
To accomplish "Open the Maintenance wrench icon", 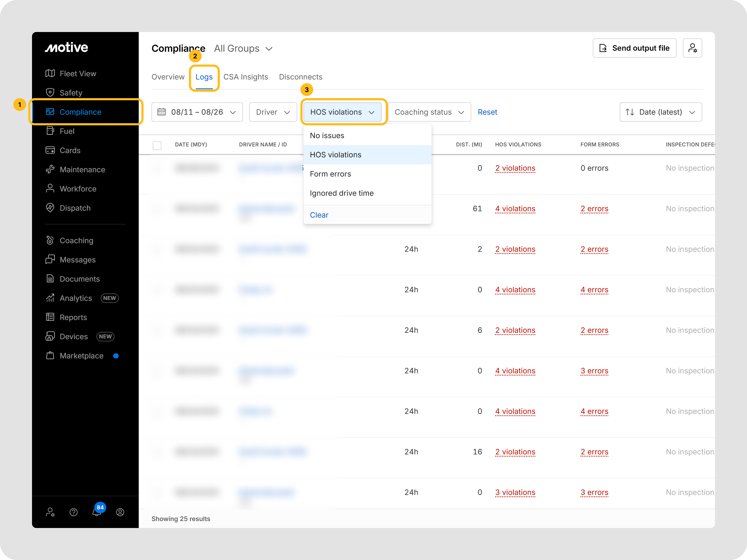I will point(50,169).
